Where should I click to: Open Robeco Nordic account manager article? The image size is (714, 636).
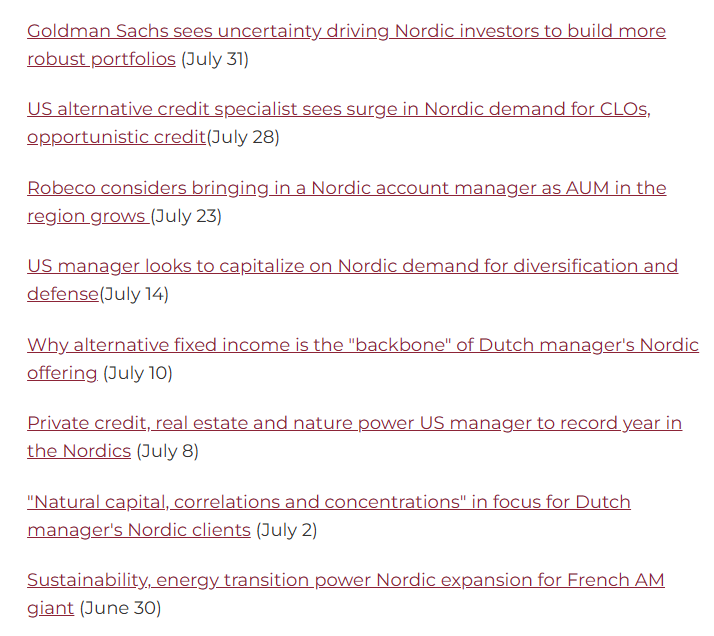(x=347, y=188)
